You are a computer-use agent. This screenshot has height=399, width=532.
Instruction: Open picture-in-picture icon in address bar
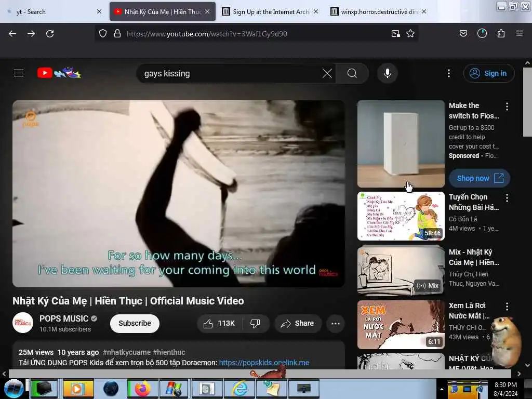pos(395,34)
